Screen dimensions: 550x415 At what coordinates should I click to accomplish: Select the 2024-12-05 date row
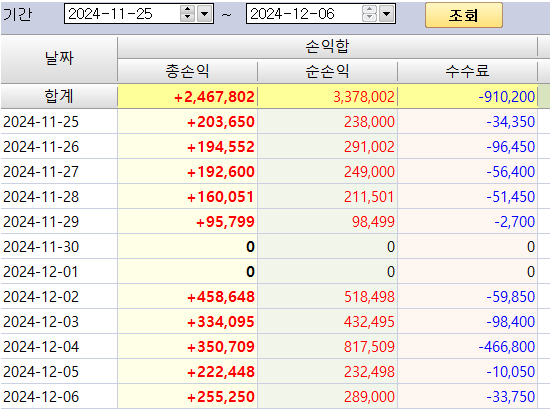[x=59, y=372]
